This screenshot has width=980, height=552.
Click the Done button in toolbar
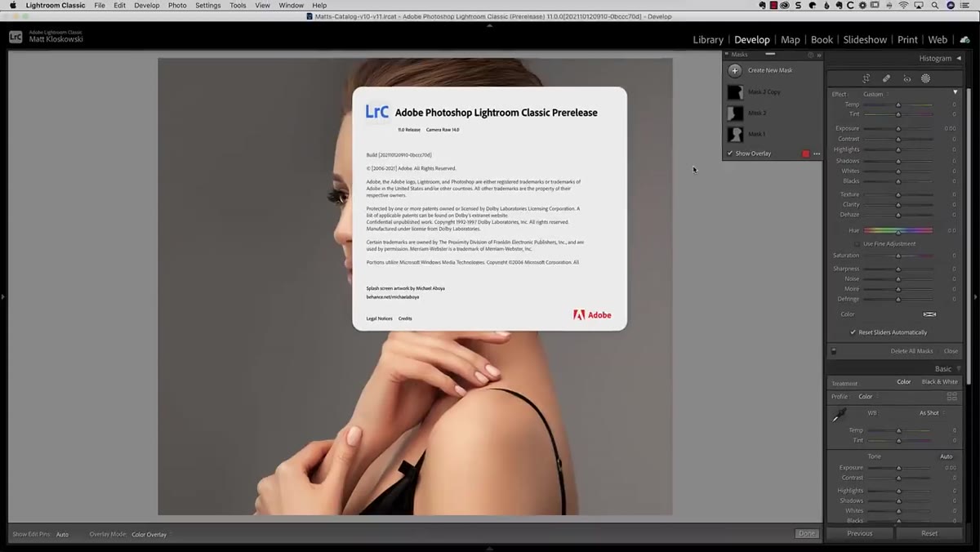pos(807,533)
